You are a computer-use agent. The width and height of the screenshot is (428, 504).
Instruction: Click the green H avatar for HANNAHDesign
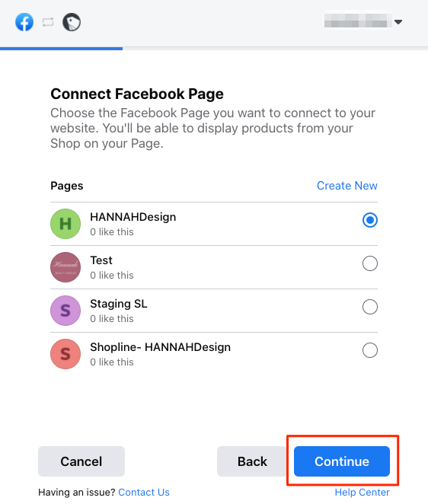65,224
